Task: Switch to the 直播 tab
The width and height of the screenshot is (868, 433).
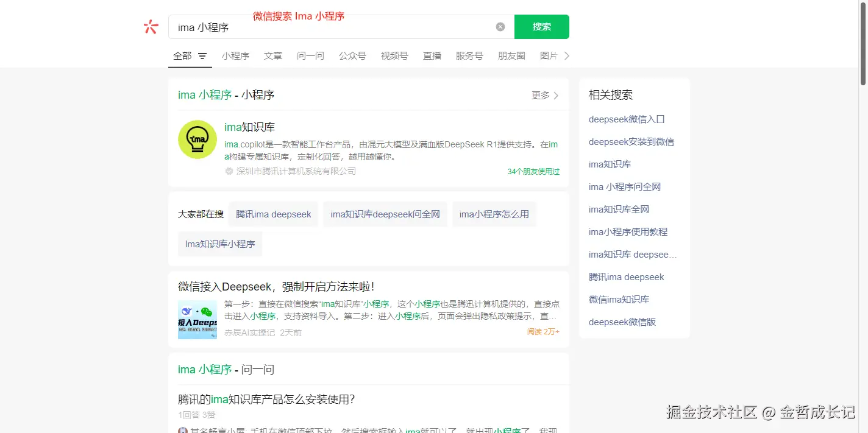Action: point(432,55)
